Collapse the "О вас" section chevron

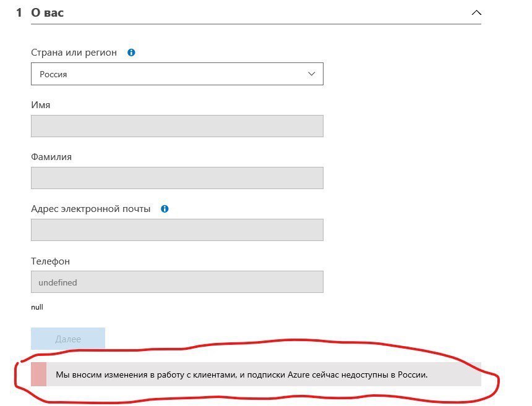pos(476,13)
